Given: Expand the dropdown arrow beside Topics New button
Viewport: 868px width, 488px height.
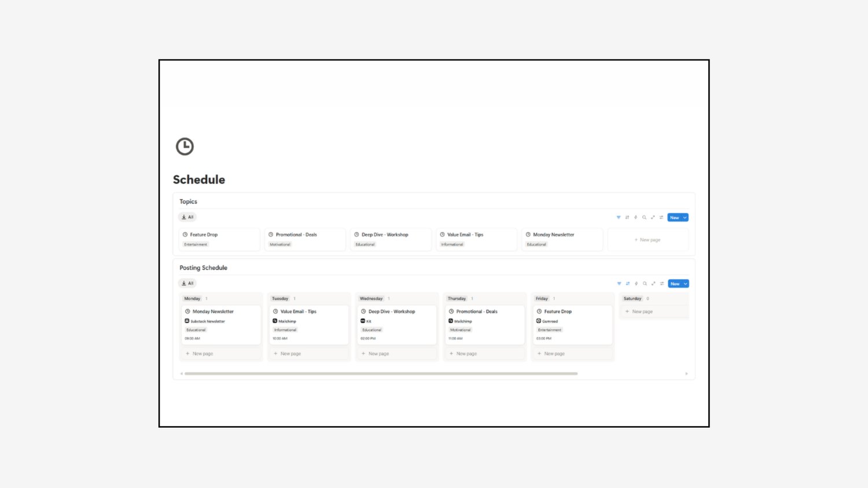Looking at the screenshot, I should pyautogui.click(x=685, y=218).
